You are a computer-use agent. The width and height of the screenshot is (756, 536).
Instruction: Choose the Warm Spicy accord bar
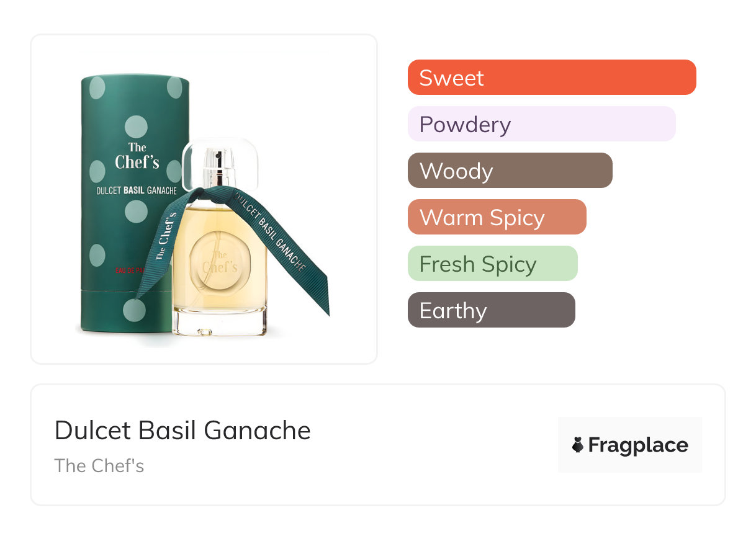pos(497,217)
